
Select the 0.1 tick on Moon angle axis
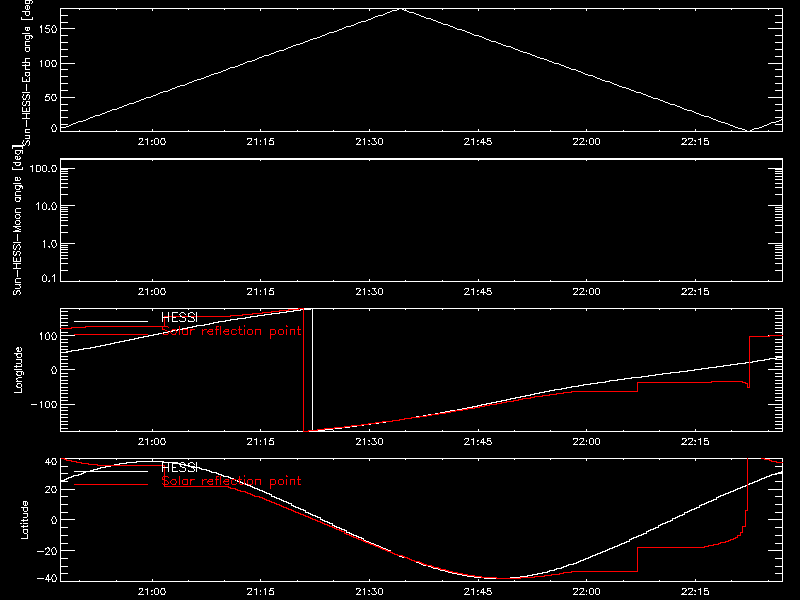pos(49,278)
